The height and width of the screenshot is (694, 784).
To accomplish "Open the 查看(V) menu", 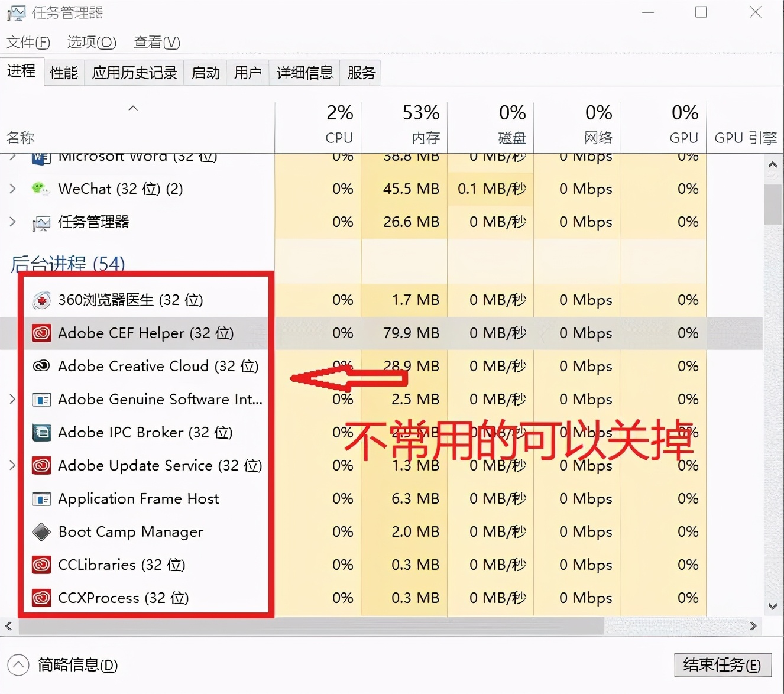I will click(x=156, y=42).
